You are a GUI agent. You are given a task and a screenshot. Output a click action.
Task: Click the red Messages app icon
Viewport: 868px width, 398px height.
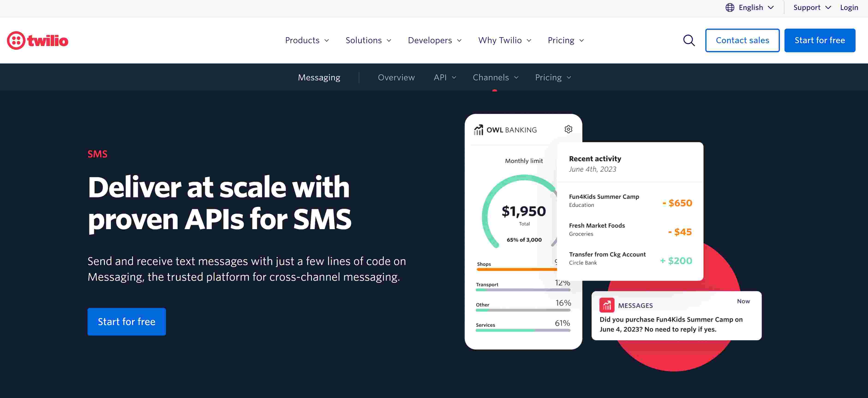pos(607,305)
